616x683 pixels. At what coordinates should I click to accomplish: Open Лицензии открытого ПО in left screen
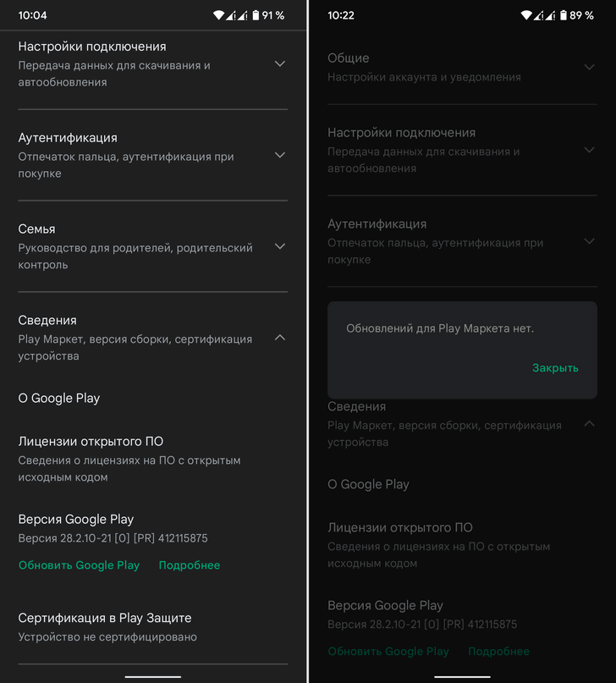[153, 459]
